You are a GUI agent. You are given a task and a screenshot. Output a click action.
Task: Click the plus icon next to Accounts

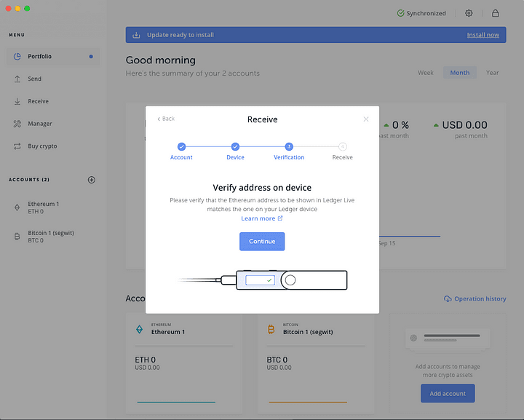point(92,180)
